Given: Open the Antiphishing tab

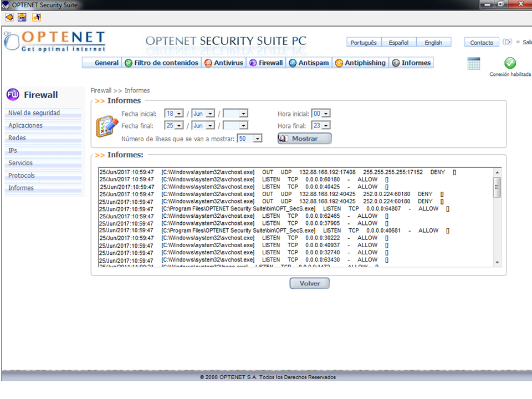Looking at the screenshot, I should tap(360, 63).
